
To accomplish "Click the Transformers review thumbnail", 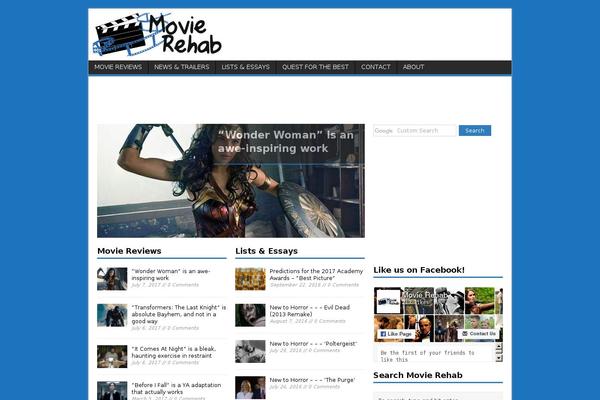I will coord(112,315).
